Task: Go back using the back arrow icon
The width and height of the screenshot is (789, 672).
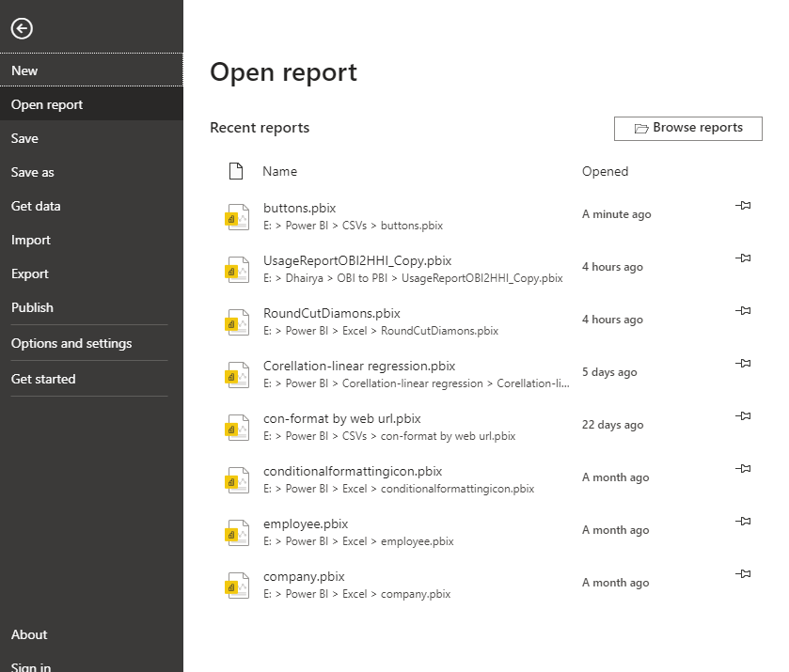Action: click(x=21, y=29)
